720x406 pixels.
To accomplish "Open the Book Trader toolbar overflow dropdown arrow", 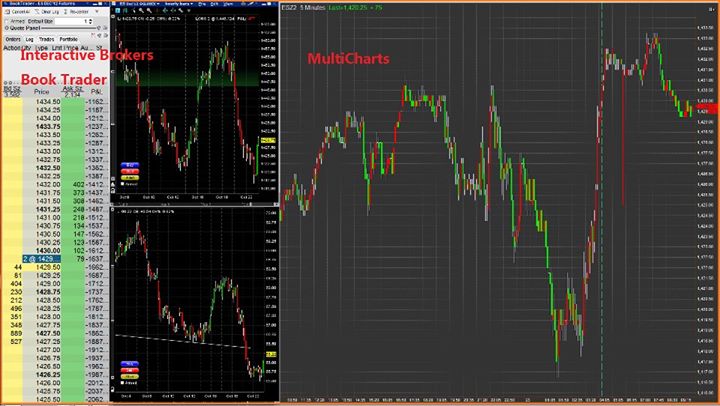I will click(97, 11).
